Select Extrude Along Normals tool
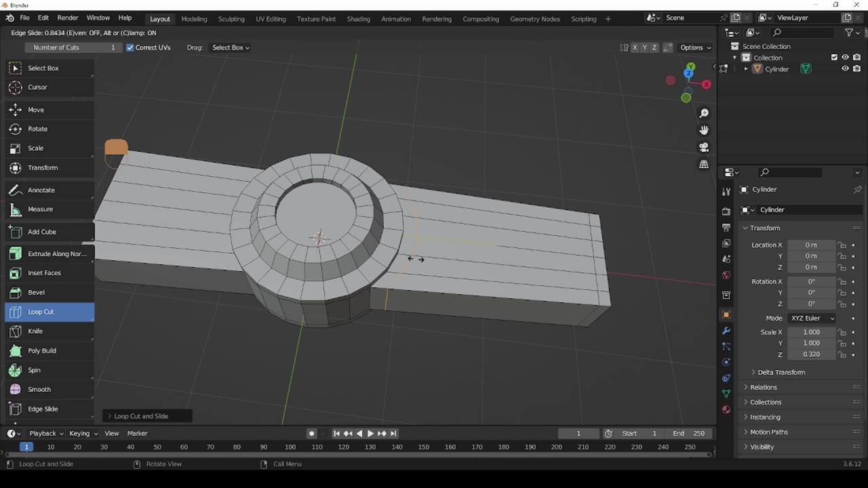Viewport: 868px width, 488px height. [x=50, y=254]
